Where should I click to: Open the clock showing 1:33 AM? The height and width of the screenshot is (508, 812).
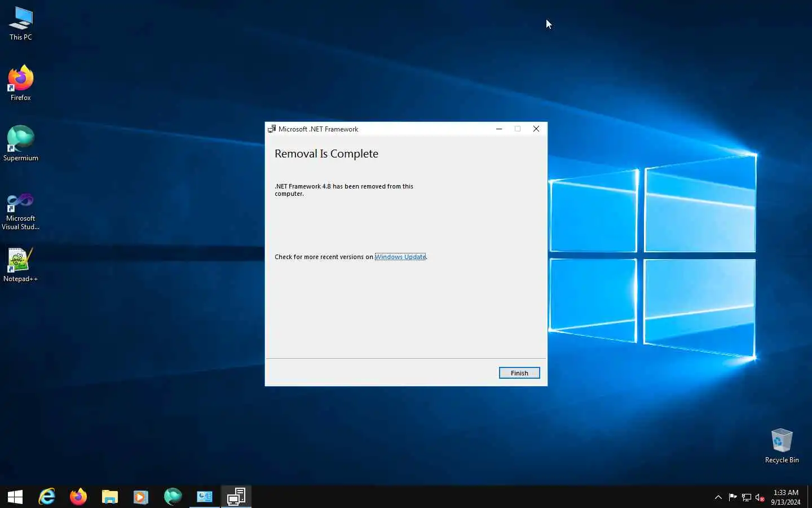click(x=785, y=497)
